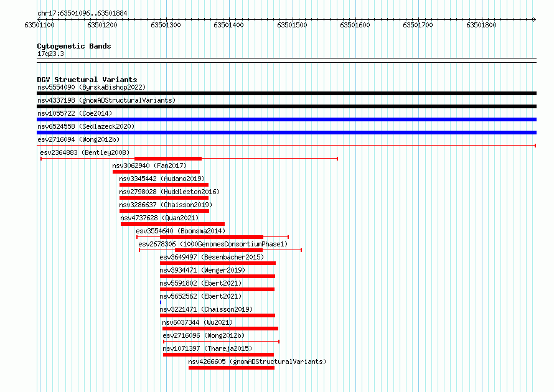The image size is (554, 392).
Task: Select the nsv4737628 (Quan2021) label
Action: [x=159, y=218]
